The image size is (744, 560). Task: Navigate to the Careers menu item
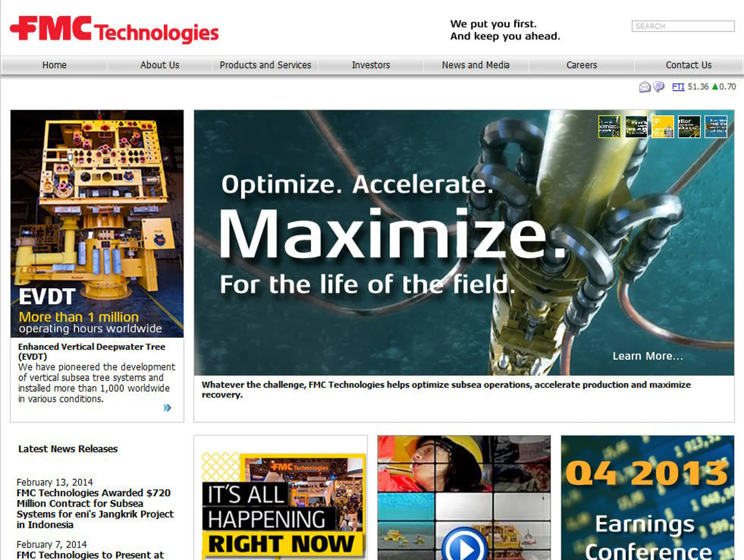click(x=582, y=65)
